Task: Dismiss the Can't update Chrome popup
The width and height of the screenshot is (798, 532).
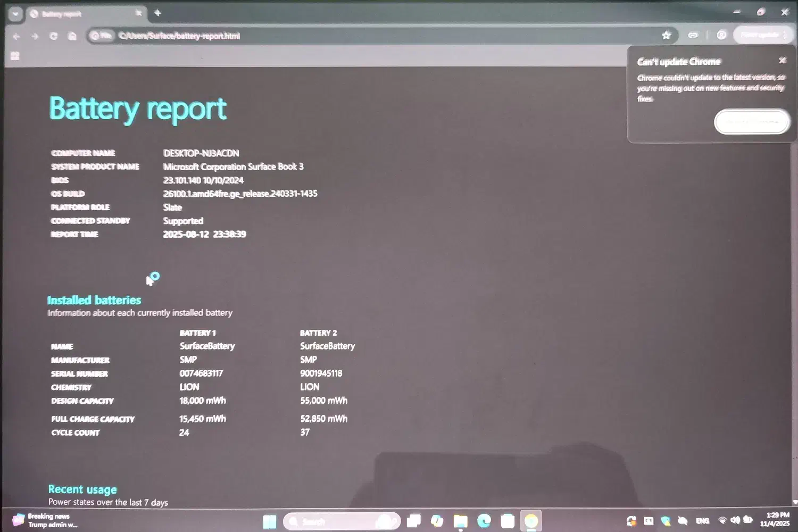Action: click(x=782, y=61)
